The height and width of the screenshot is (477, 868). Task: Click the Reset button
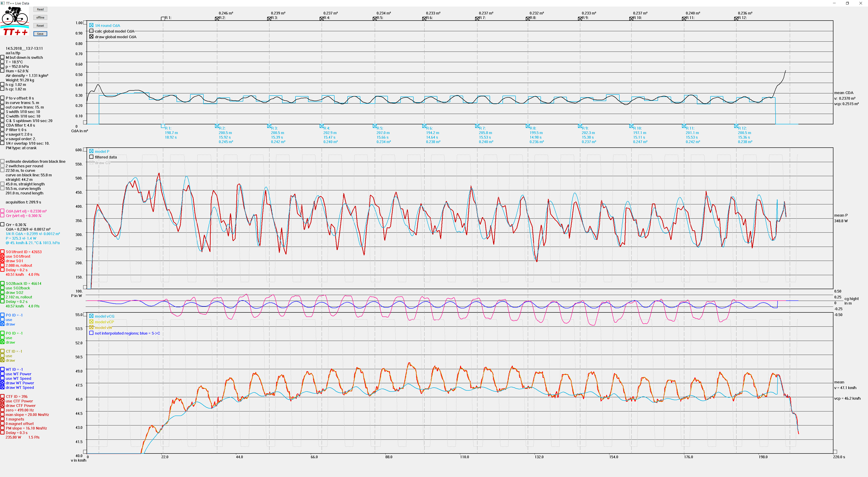(x=40, y=26)
